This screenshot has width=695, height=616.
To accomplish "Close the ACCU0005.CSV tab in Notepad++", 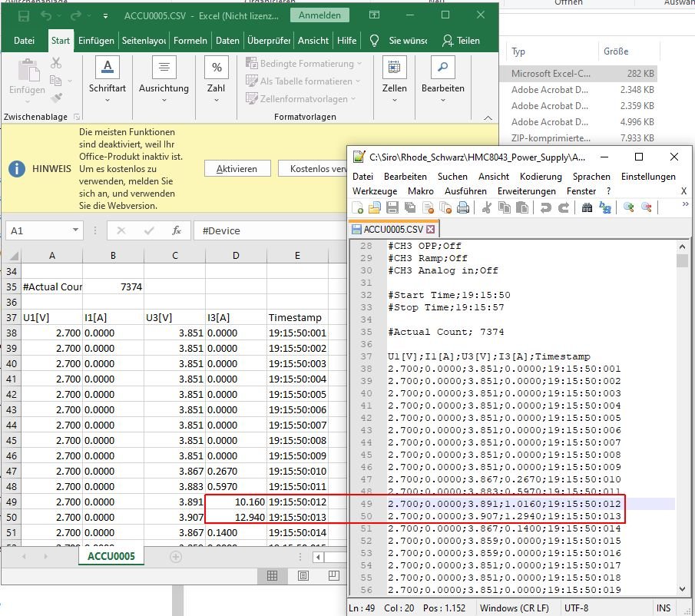I will click(430, 230).
